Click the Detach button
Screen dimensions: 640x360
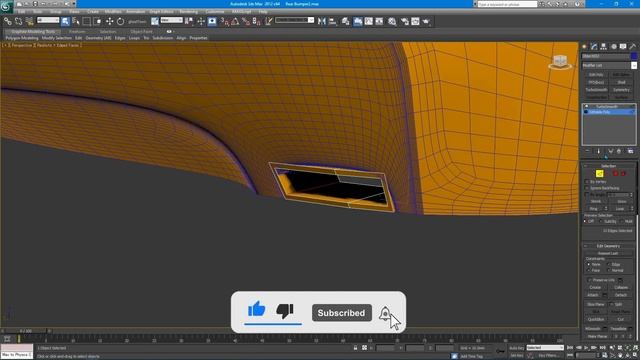click(621, 295)
